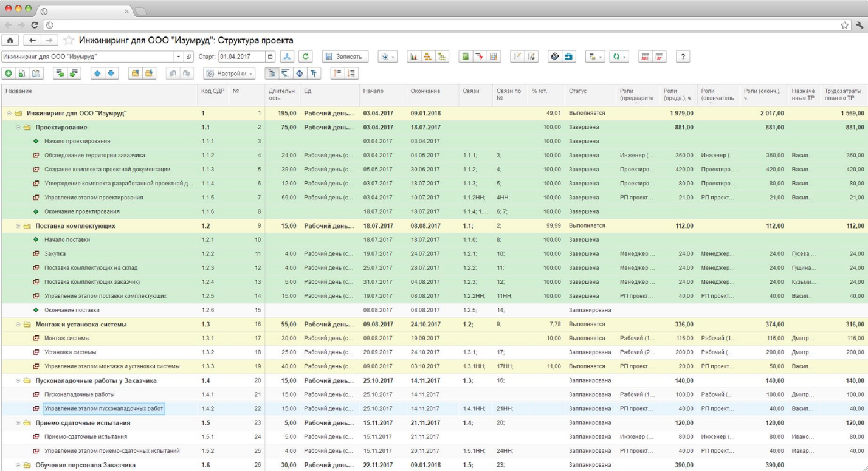Click the blue move up arrow icon
The height and width of the screenshot is (471, 868).
[97, 74]
